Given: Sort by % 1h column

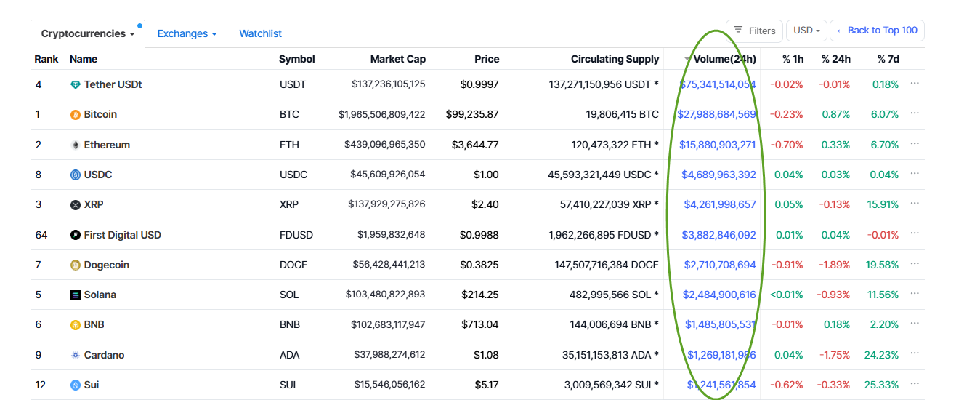Looking at the screenshot, I should point(793,59).
